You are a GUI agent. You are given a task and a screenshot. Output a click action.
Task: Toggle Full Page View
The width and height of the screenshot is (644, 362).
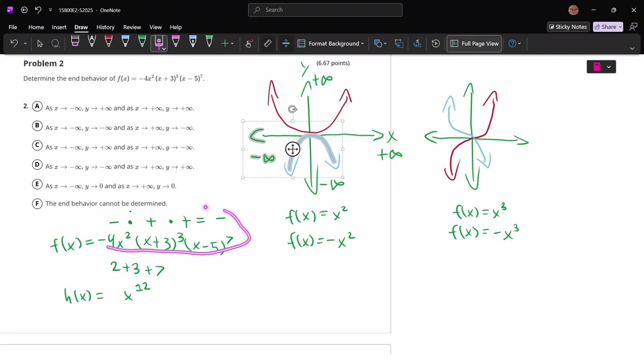coord(474,44)
